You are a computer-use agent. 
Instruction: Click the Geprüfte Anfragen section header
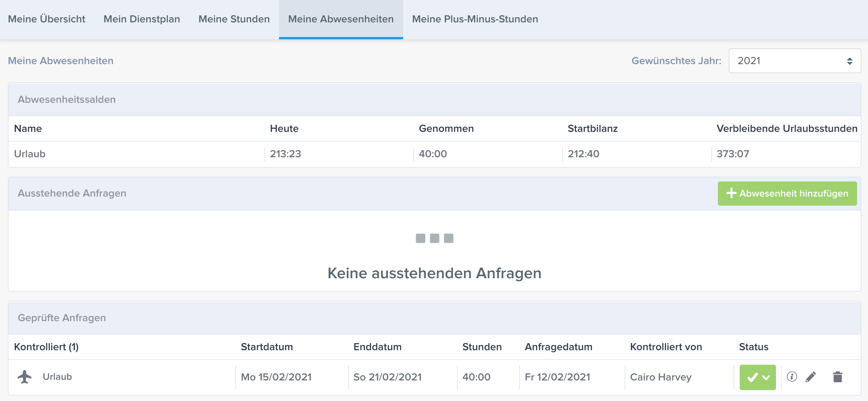click(x=62, y=318)
